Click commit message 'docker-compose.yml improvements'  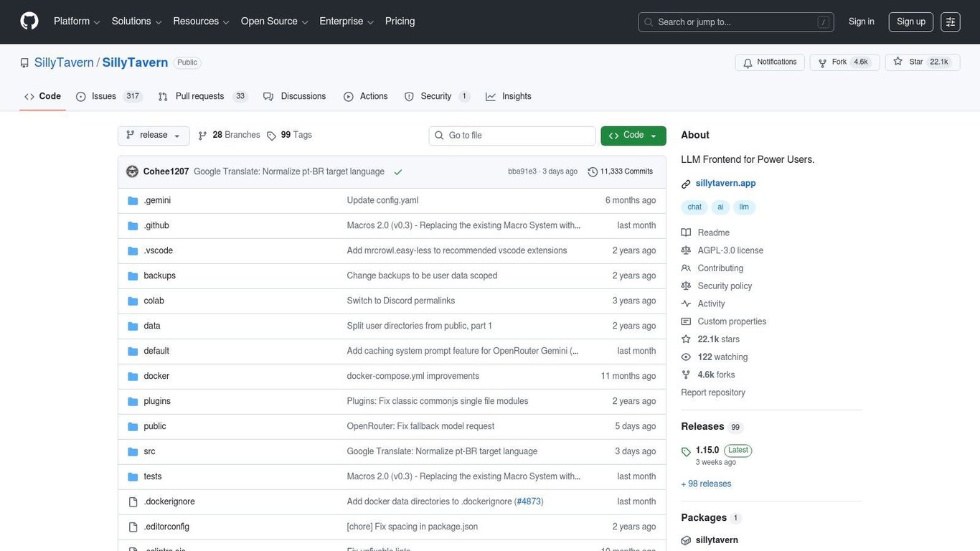[413, 377]
